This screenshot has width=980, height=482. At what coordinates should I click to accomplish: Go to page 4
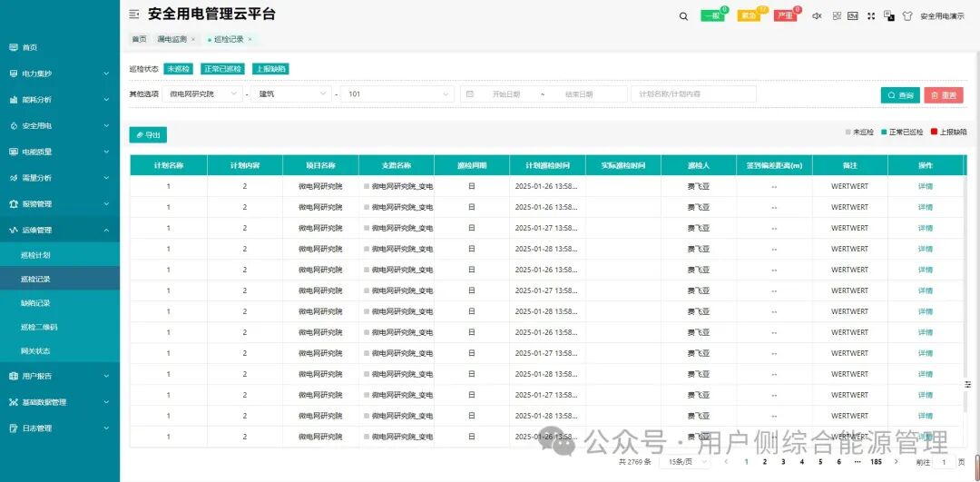(802, 462)
